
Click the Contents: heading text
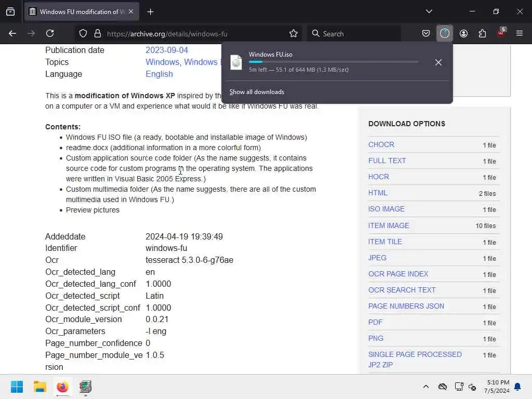pyautogui.click(x=63, y=127)
